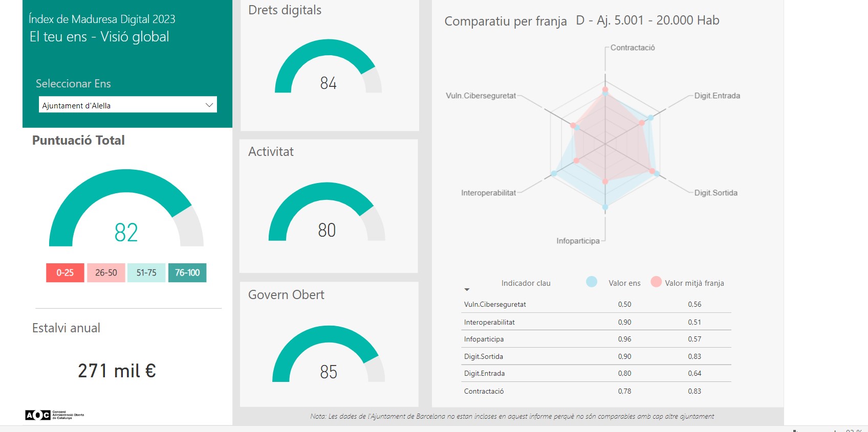Click the blue Valor ens legend dot
The width and height of the screenshot is (868, 432).
592,282
